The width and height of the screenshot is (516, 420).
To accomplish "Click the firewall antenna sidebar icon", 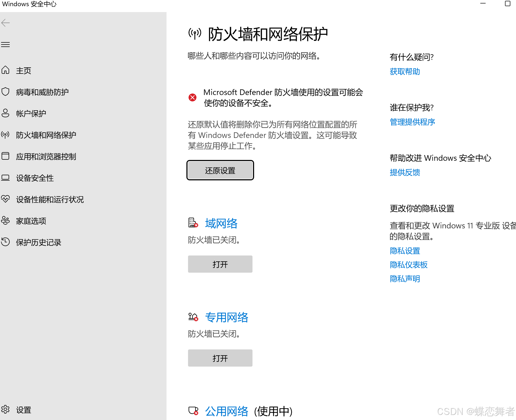I will [5, 135].
